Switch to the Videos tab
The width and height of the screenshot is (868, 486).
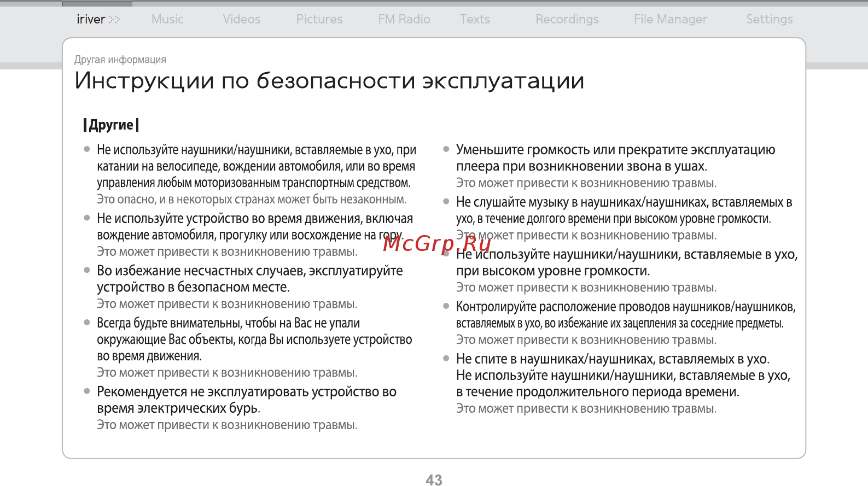click(x=241, y=20)
